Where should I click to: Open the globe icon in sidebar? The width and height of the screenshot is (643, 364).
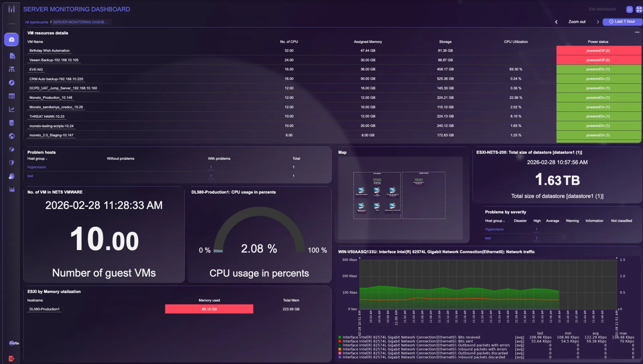coord(12,136)
